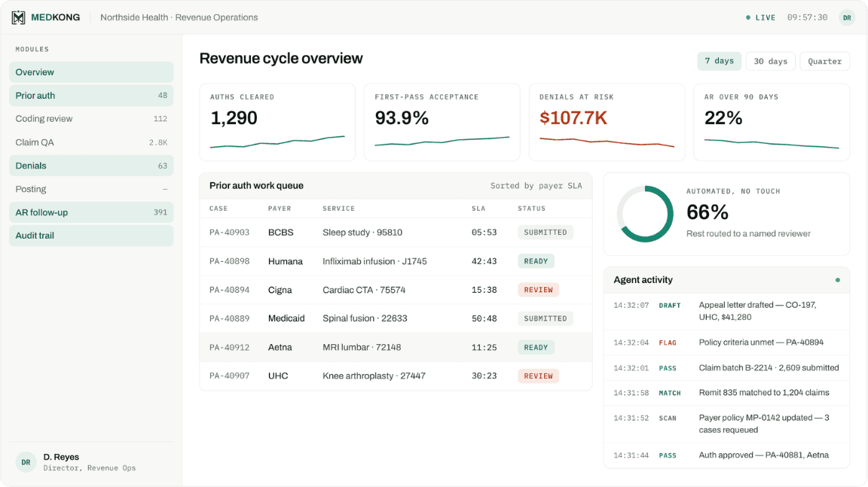Viewport: 868px width, 487px height.
Task: Open the Audit trail module
Action: coord(91,236)
